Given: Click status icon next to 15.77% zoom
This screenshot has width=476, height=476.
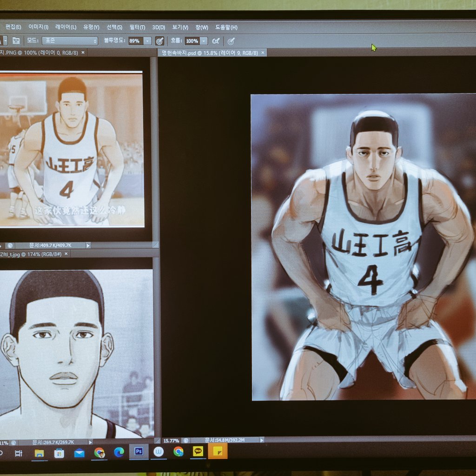Looking at the screenshot, I should pyautogui.click(x=186, y=440).
